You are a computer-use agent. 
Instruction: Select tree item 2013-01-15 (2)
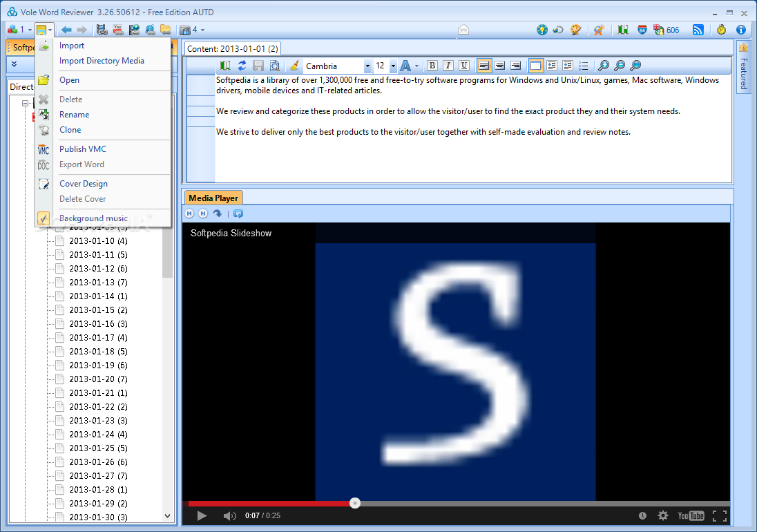pos(99,310)
